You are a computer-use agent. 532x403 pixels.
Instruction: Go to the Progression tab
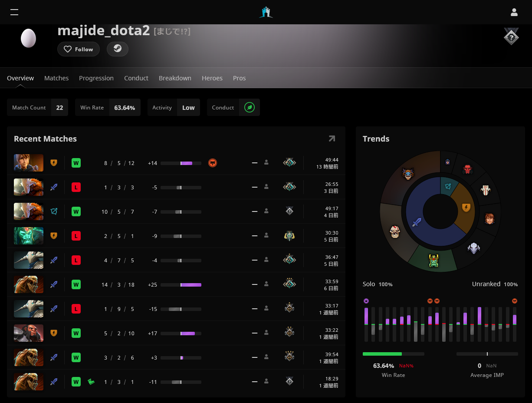pyautogui.click(x=96, y=78)
